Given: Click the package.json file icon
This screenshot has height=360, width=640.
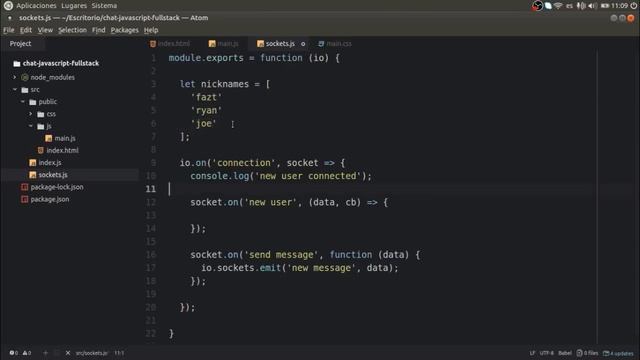Looking at the screenshot, I should [x=24, y=199].
